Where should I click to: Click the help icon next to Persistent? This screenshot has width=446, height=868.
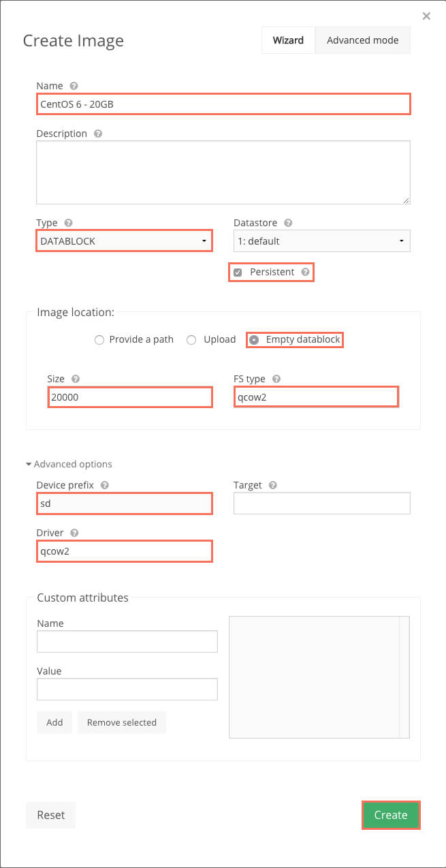[x=306, y=272]
